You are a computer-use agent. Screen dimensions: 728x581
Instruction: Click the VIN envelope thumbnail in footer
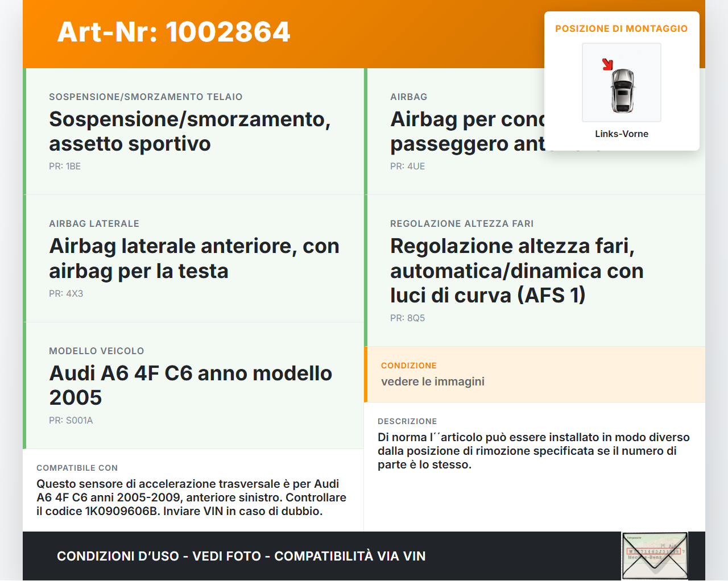point(655,555)
